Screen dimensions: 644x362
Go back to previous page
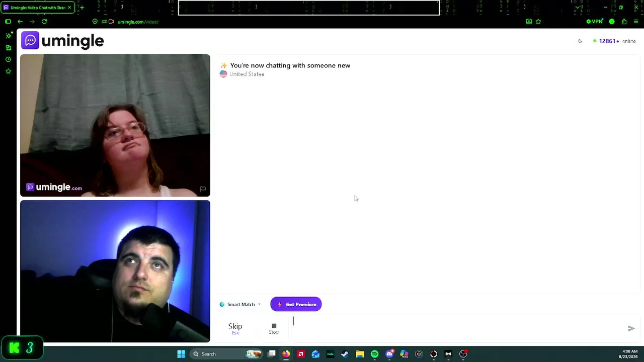click(20, 22)
